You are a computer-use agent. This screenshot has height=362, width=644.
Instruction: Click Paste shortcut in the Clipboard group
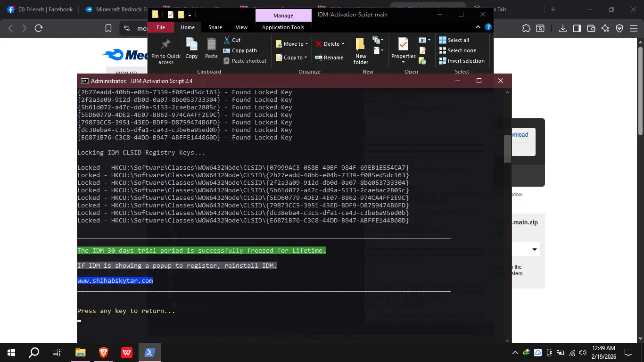click(x=245, y=61)
